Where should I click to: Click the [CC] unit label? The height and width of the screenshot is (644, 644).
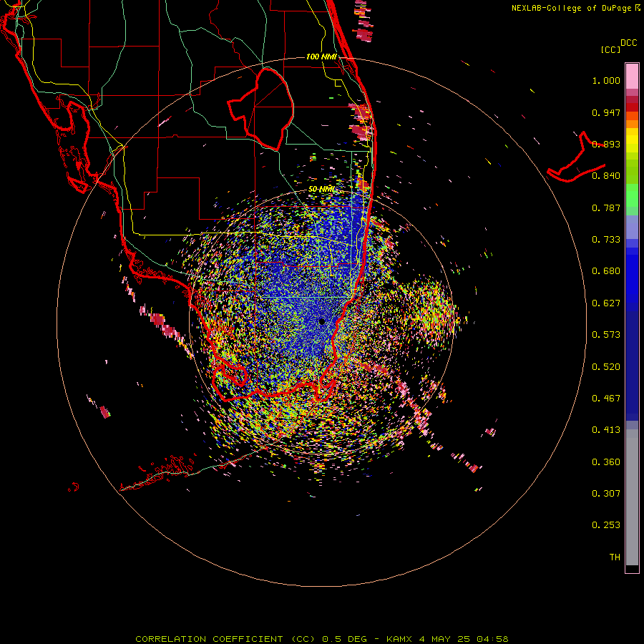(610, 49)
